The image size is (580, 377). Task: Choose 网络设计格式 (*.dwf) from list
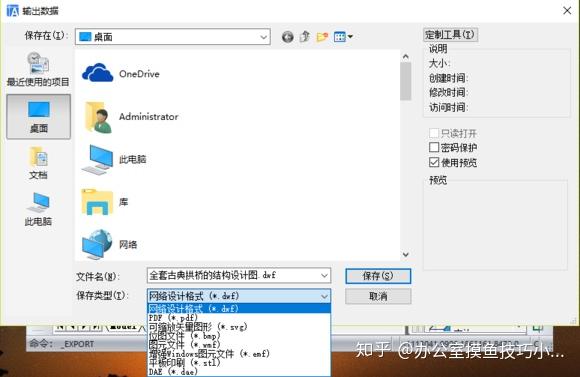coord(239,308)
